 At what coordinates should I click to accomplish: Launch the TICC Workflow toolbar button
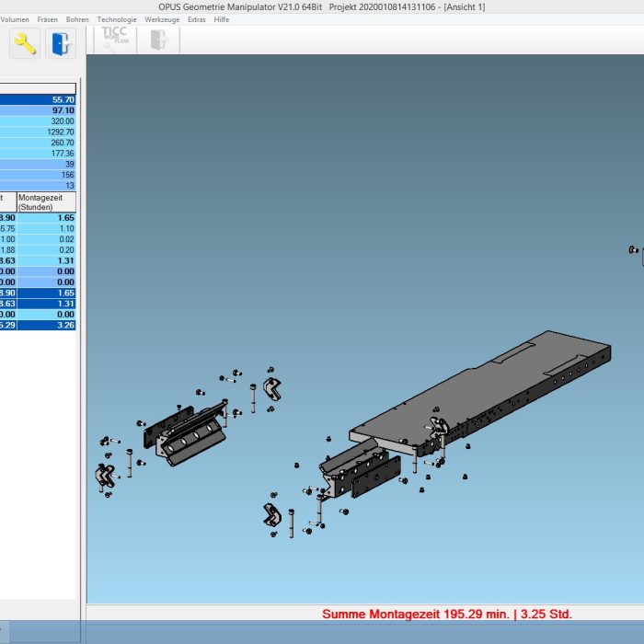[x=115, y=40]
